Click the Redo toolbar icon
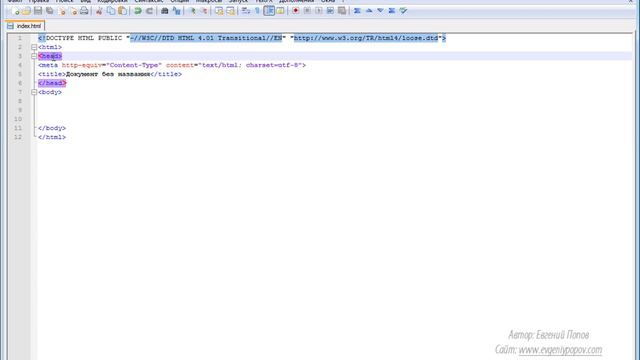Screen dimensions: 640x360 (149, 11)
